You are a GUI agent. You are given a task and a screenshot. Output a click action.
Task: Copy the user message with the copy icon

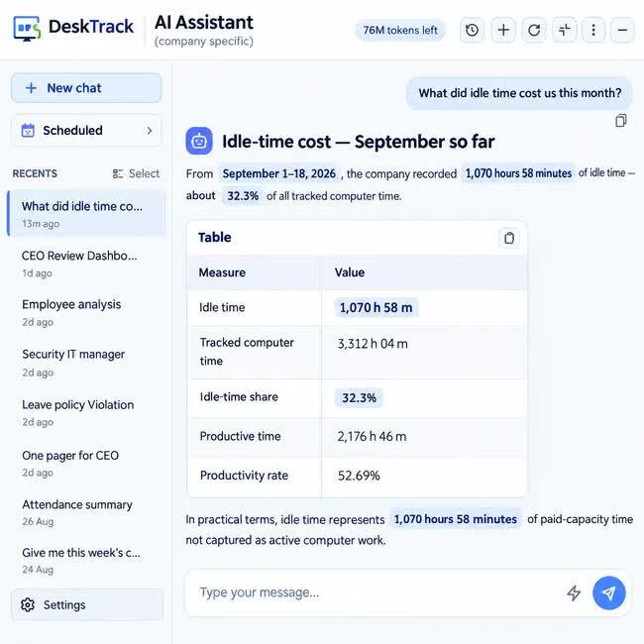pyautogui.click(x=620, y=121)
